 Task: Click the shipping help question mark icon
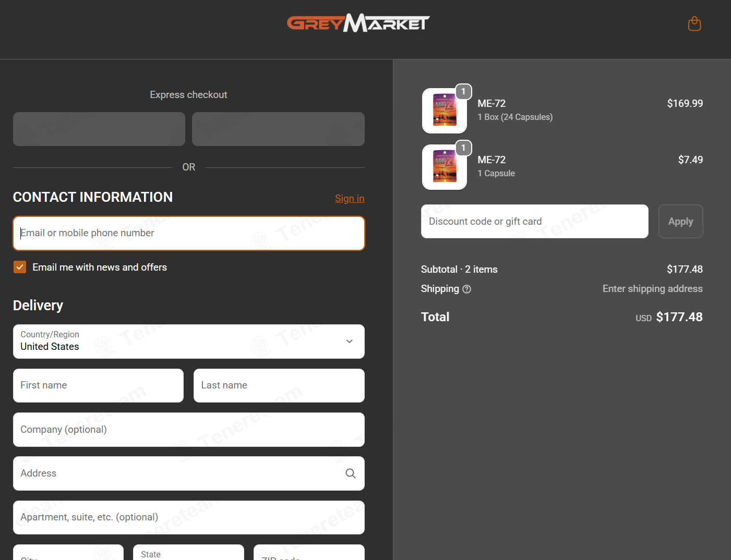coord(467,289)
